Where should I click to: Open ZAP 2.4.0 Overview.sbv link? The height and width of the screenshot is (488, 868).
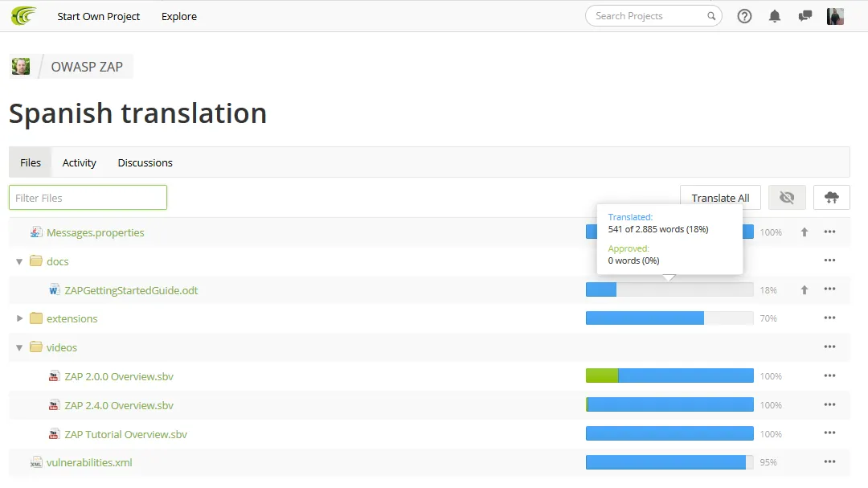pos(119,405)
